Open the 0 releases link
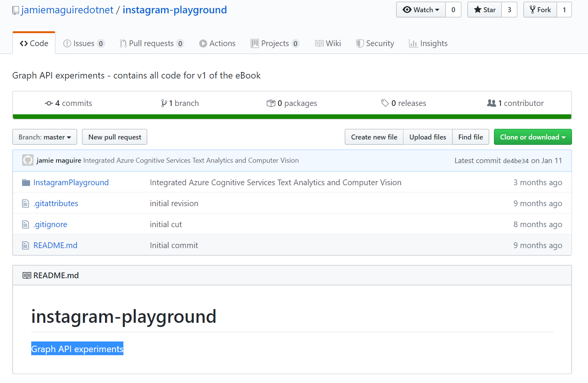The height and width of the screenshot is (383, 588). (404, 103)
